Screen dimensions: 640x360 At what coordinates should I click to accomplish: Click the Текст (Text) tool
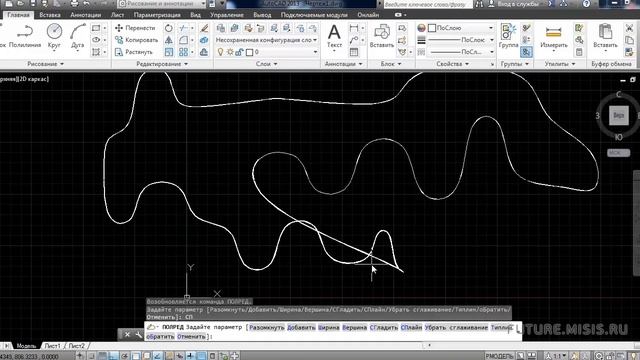pos(334,36)
